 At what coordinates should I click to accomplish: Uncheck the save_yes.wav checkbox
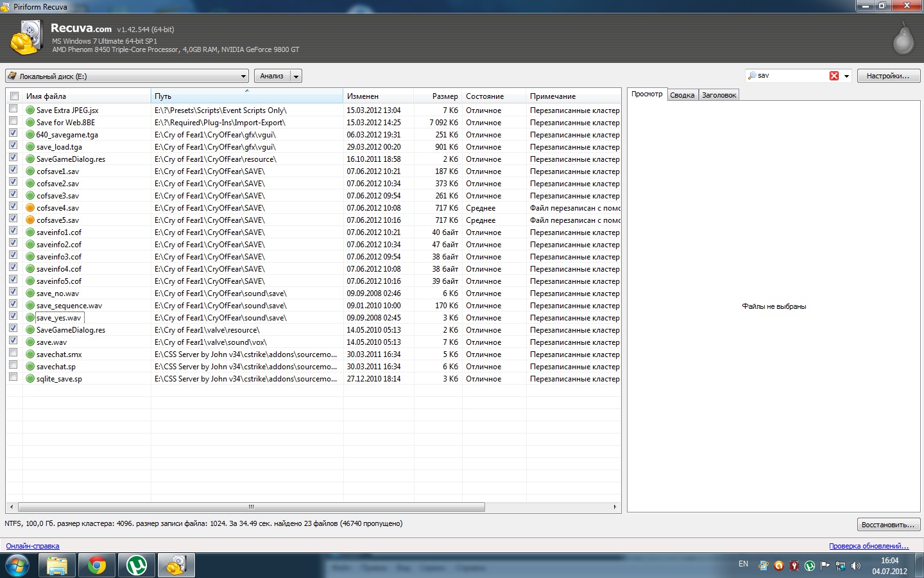coord(13,316)
